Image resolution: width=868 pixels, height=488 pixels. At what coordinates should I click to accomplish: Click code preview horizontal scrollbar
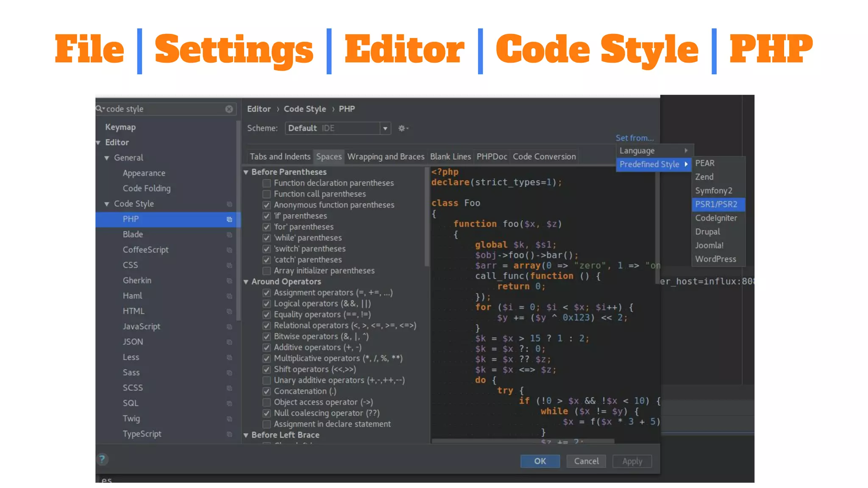point(523,441)
